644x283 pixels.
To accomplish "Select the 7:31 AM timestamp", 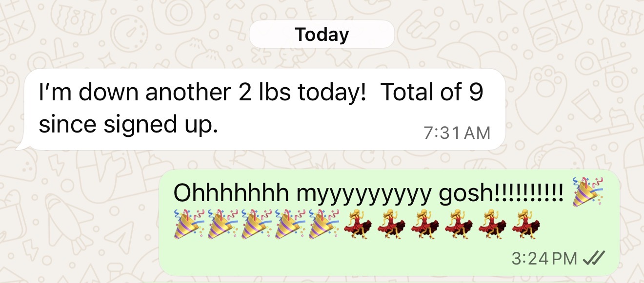I will (x=457, y=133).
